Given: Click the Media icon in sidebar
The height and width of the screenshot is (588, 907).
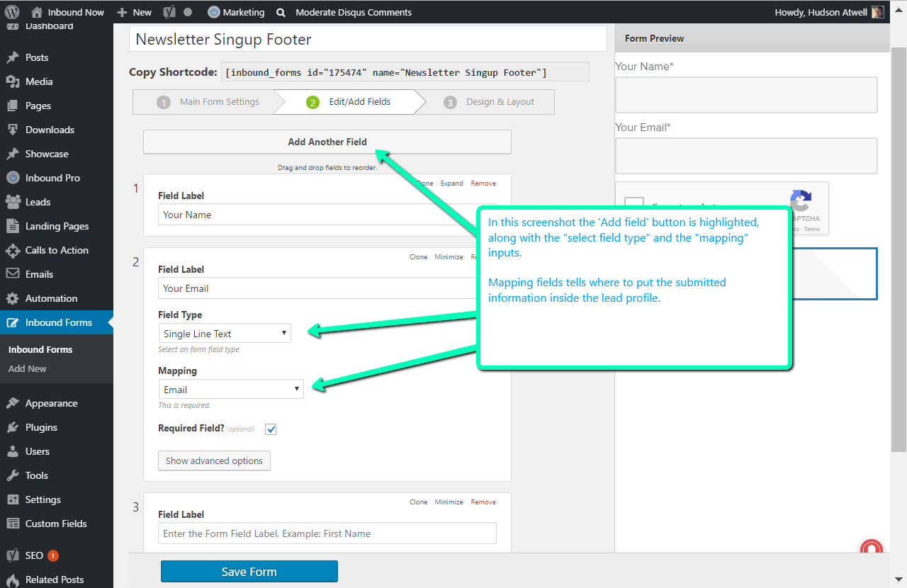Looking at the screenshot, I should 13,81.
